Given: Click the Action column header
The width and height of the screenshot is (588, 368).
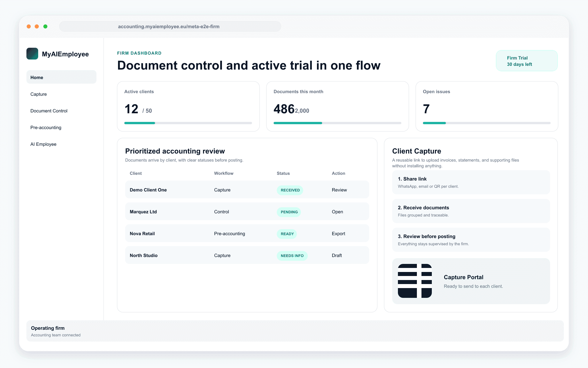Looking at the screenshot, I should pos(338,173).
